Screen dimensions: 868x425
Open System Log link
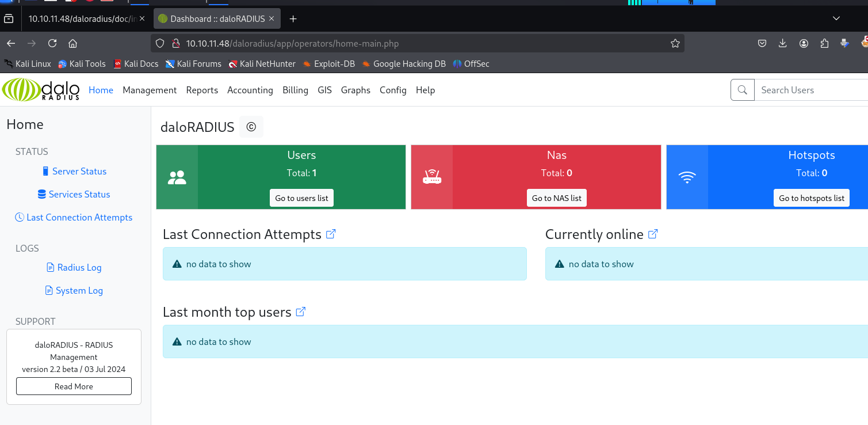point(74,290)
